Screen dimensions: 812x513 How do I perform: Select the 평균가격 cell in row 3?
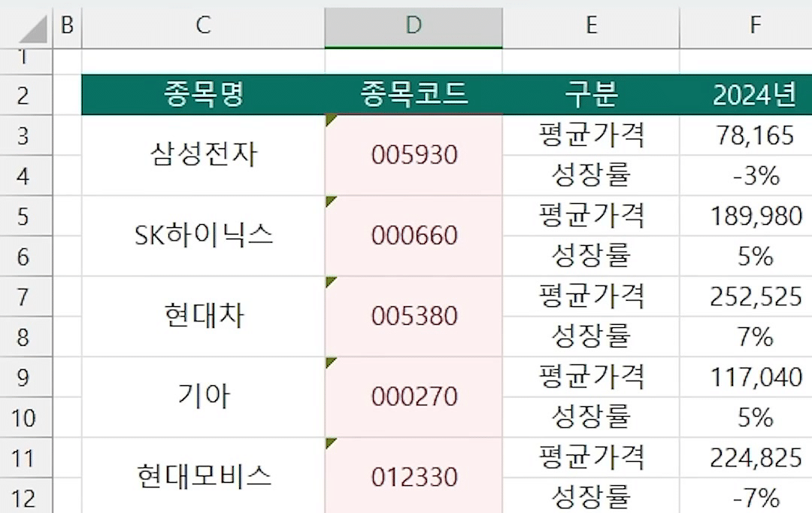tap(591, 135)
